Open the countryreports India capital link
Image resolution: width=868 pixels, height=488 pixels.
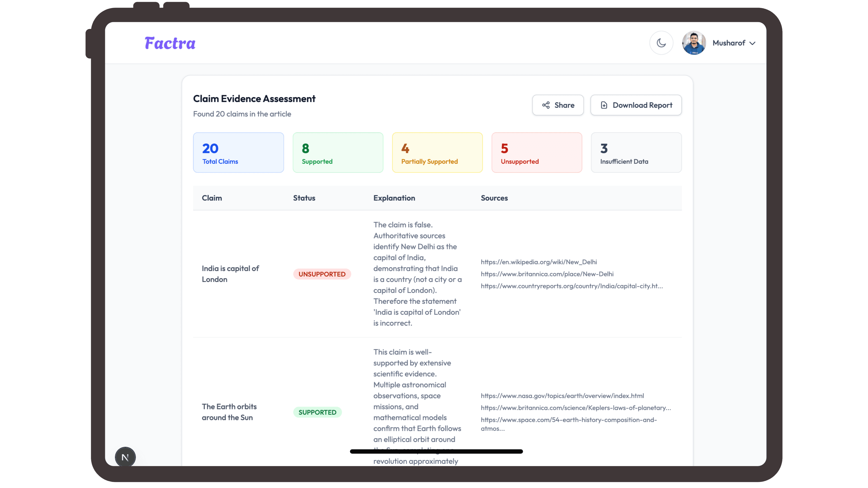click(x=571, y=286)
